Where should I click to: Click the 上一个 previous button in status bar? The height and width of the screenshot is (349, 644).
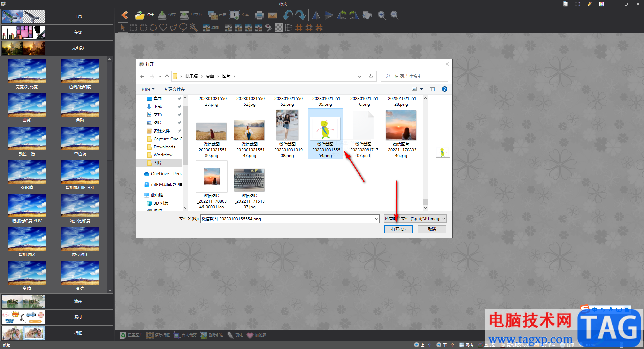[423, 345]
